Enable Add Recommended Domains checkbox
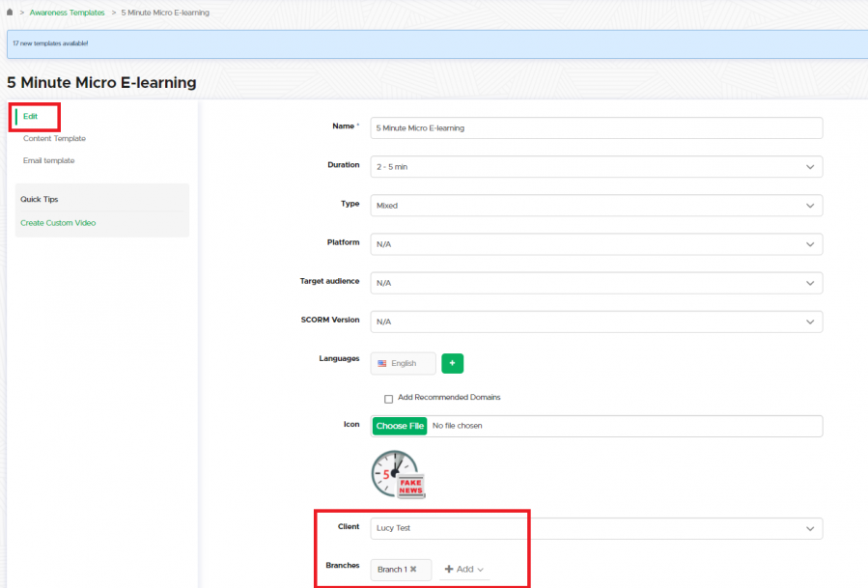868x588 pixels. pyautogui.click(x=388, y=398)
